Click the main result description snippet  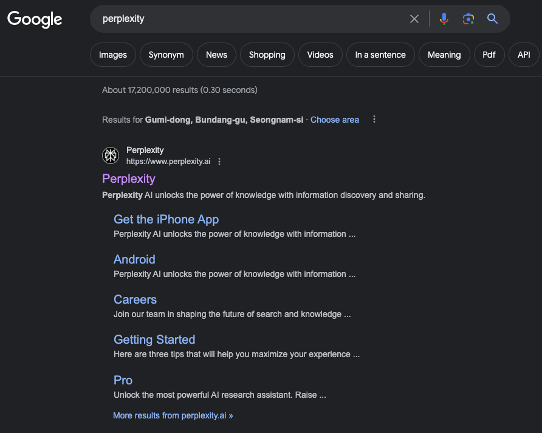(x=264, y=195)
